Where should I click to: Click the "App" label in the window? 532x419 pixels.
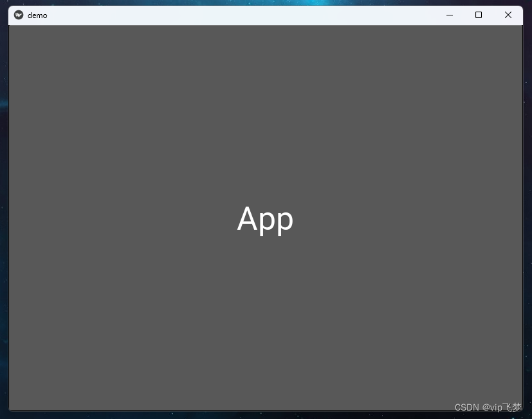coord(265,219)
